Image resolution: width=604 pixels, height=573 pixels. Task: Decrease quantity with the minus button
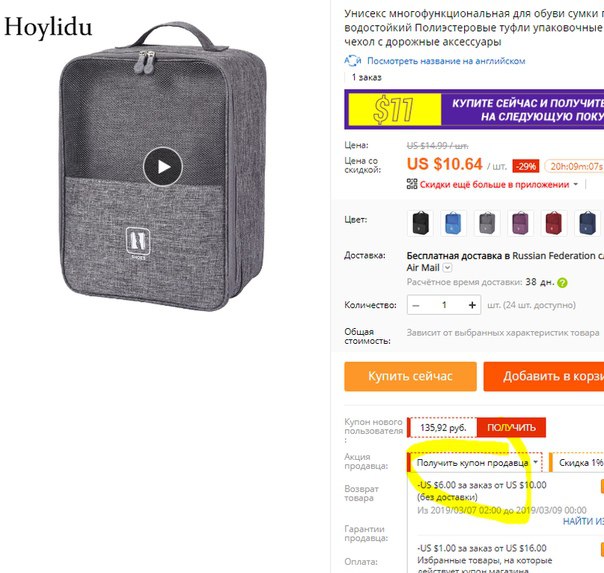point(416,305)
